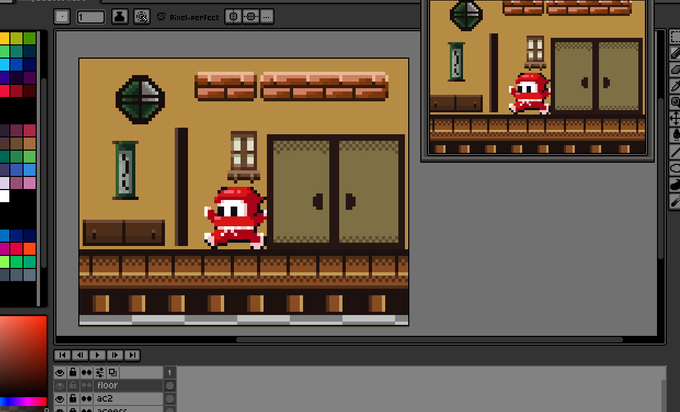Open timeline onion skin settings
The image size is (680, 412).
click(x=100, y=373)
